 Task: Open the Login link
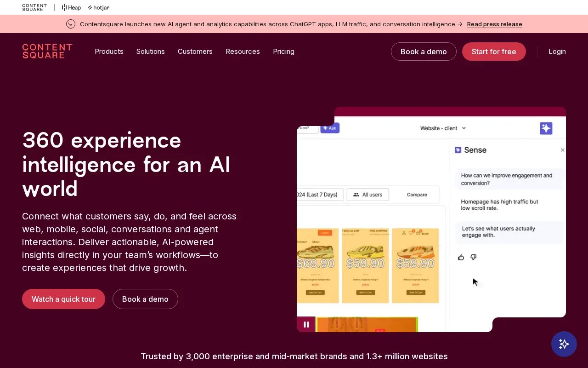click(557, 52)
